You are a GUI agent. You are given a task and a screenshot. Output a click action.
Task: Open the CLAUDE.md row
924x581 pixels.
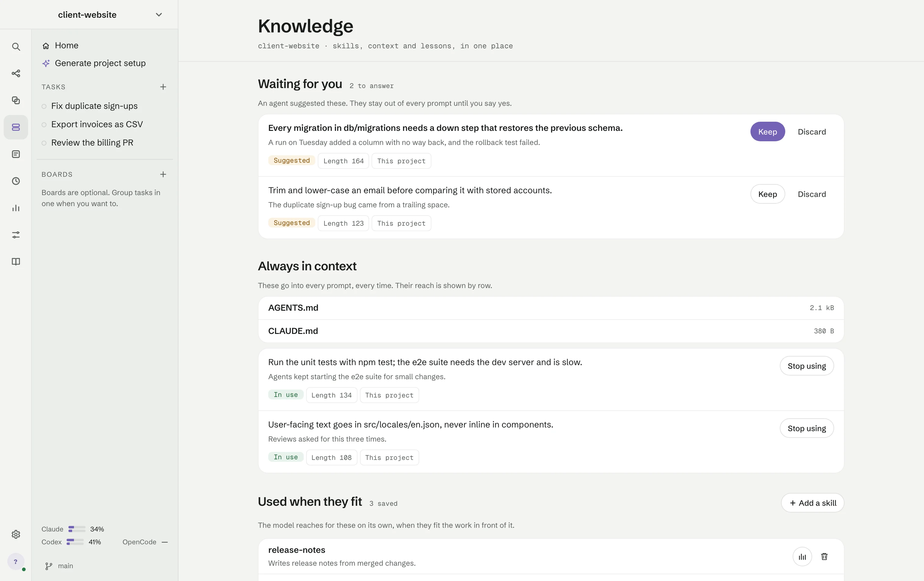tap(551, 331)
